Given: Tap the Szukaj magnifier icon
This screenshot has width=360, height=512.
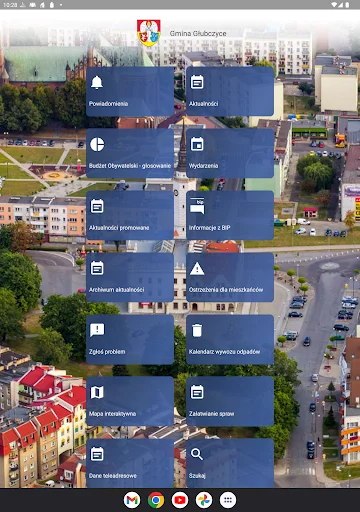Looking at the screenshot, I should [x=197, y=454].
